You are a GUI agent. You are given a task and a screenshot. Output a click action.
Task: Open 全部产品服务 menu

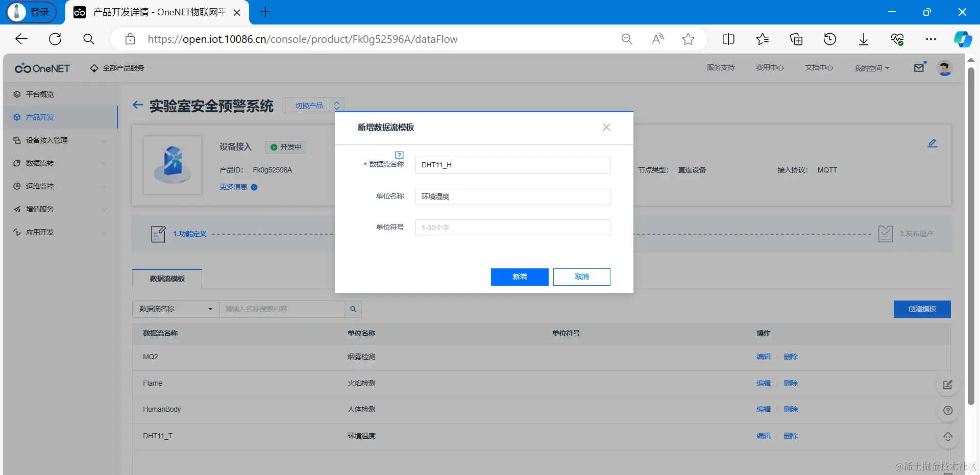click(x=117, y=68)
